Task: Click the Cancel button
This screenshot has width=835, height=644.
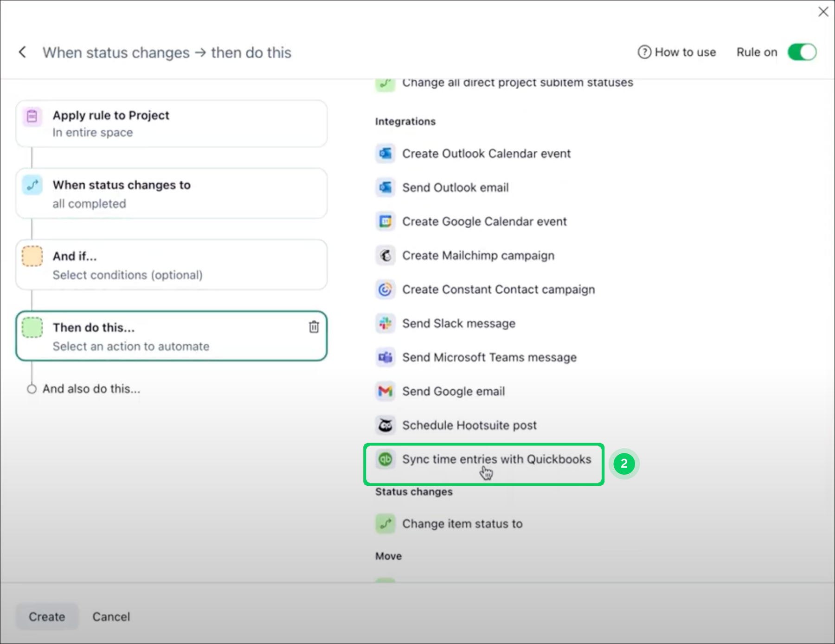Action: point(111,617)
